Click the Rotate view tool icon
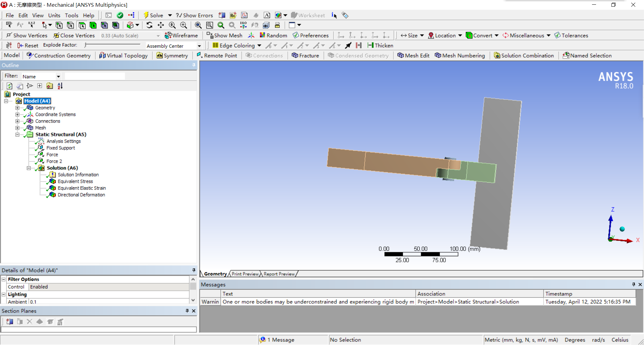644x345 pixels. 149,25
